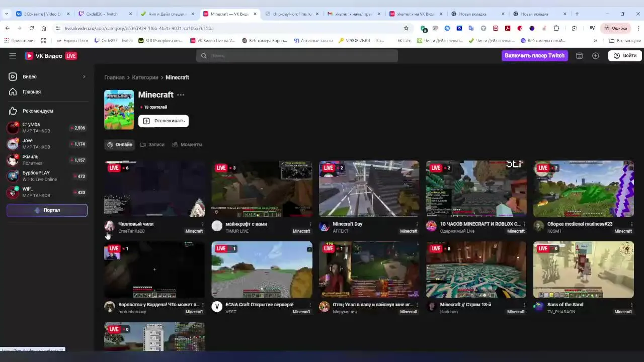Click the Войти login button
This screenshot has height=362, width=644.
tap(625, 56)
